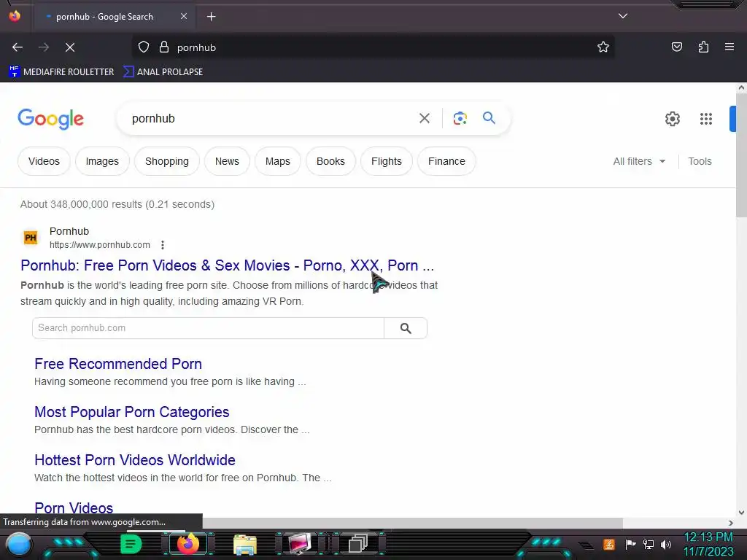The width and height of the screenshot is (747, 560).
Task: Search by image with Google Lens
Action: [460, 118]
